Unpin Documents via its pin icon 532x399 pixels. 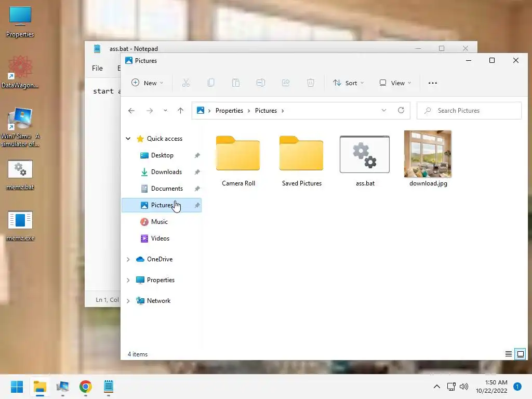(x=197, y=189)
